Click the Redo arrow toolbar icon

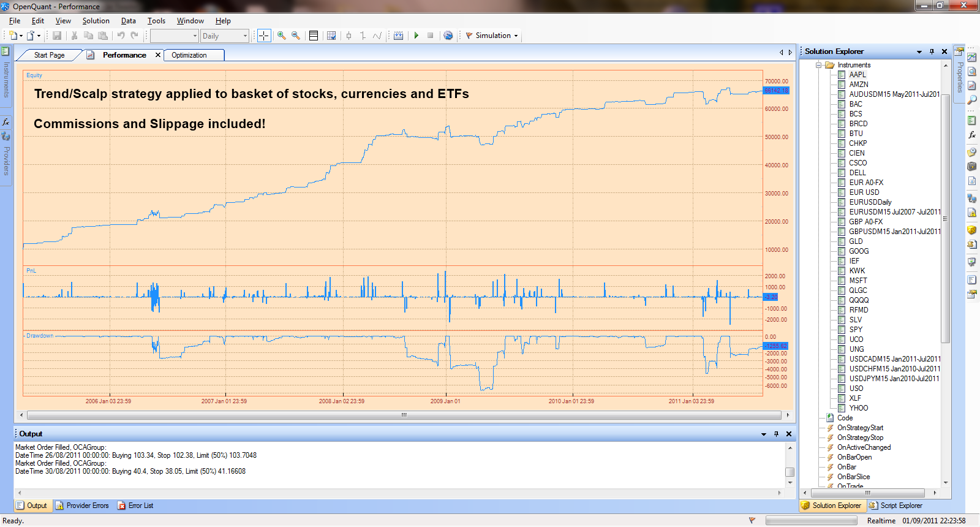134,36
